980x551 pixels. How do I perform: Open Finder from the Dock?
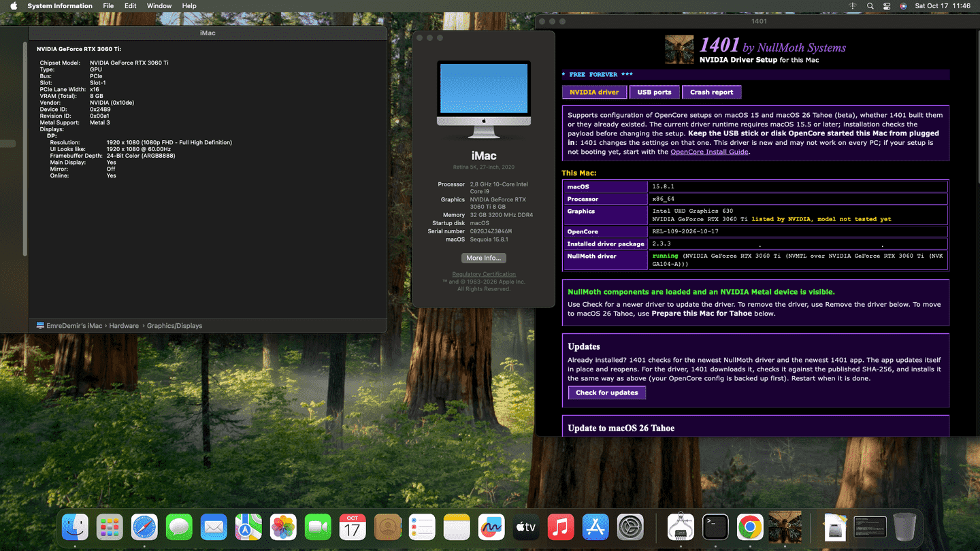[x=75, y=527]
